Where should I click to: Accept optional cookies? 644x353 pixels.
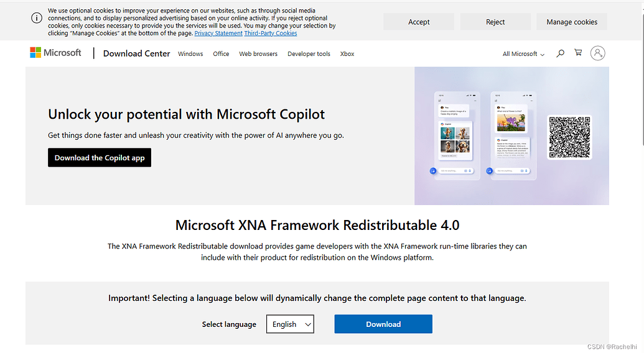point(419,22)
